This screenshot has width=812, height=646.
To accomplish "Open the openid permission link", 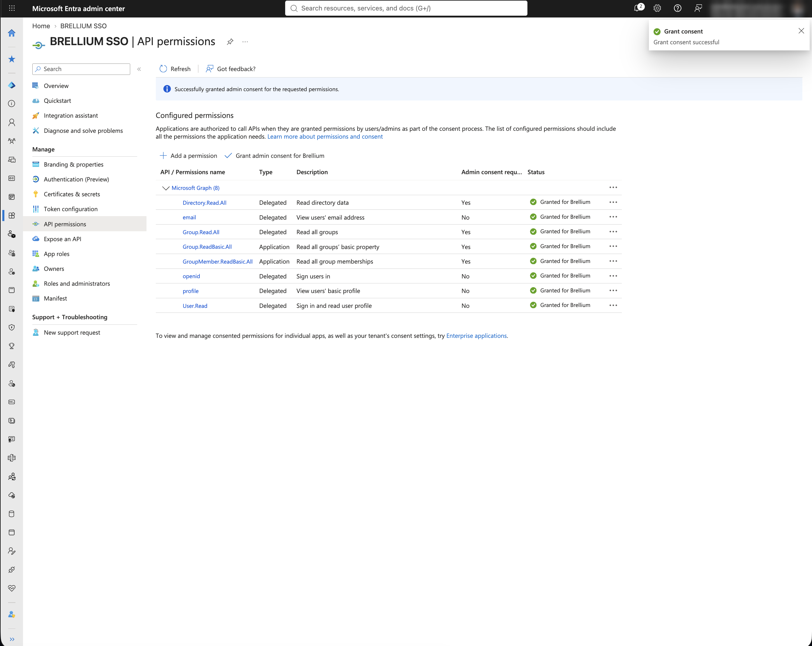I will tap(191, 276).
